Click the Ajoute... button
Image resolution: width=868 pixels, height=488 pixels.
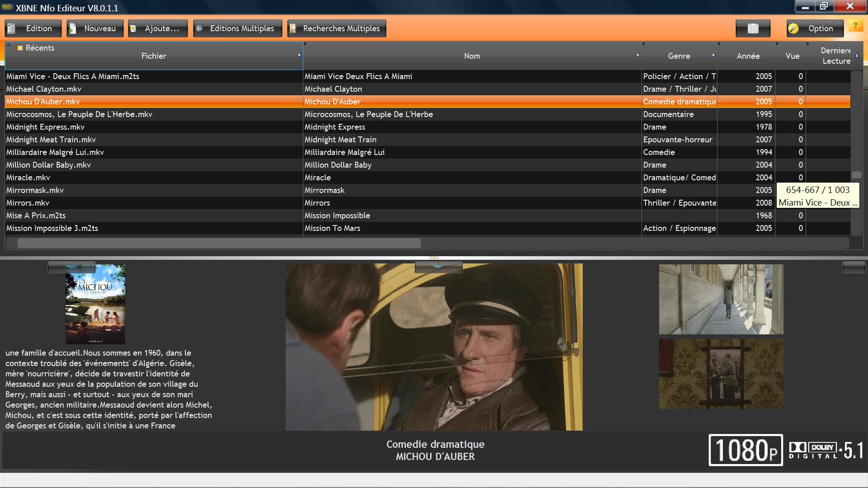tap(157, 28)
